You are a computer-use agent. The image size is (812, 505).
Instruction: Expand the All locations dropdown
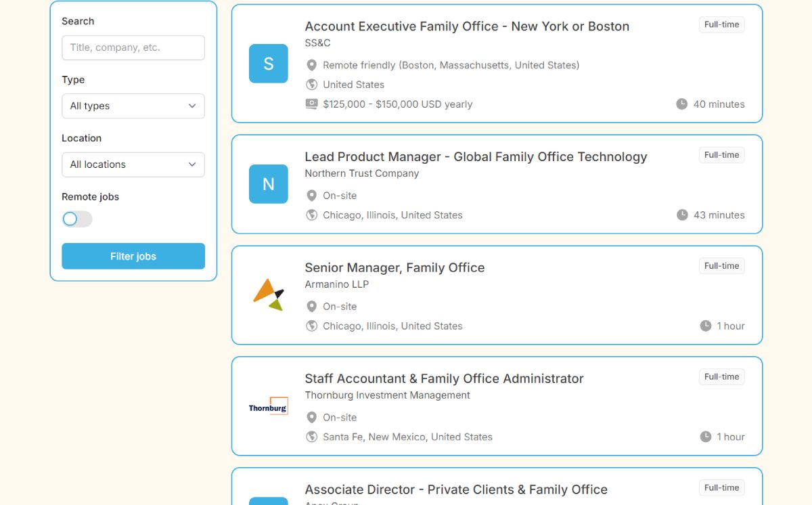click(133, 164)
